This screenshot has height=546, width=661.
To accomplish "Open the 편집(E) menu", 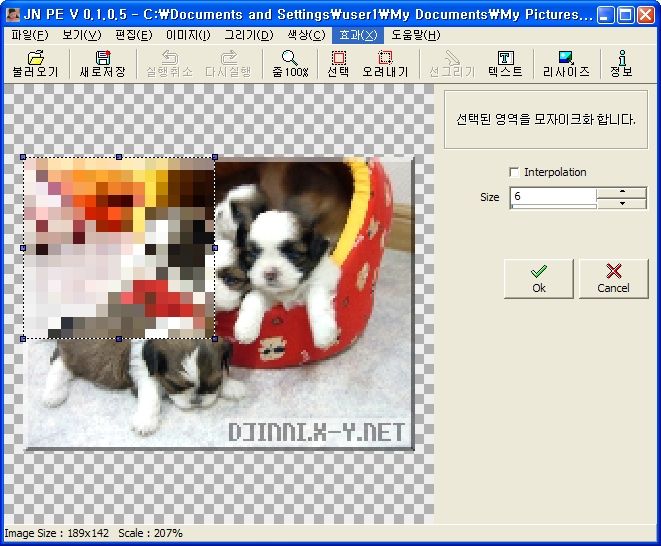I will [x=134, y=35].
